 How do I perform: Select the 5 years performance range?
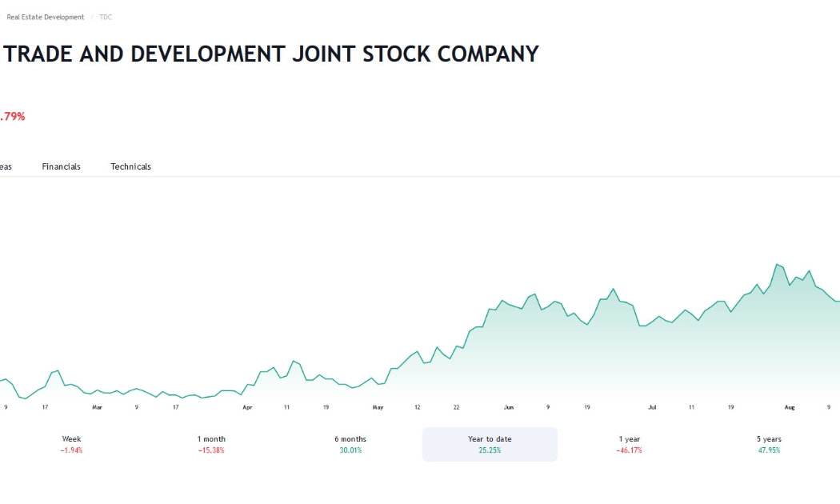769,444
